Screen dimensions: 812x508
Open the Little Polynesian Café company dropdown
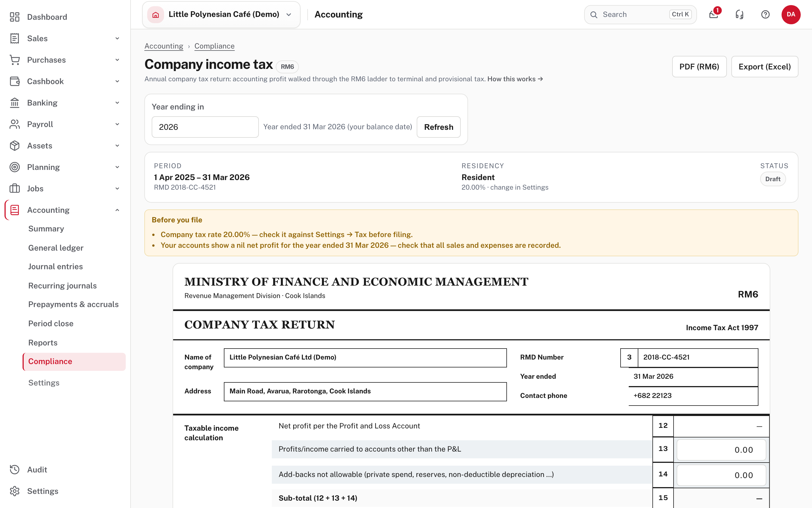pos(221,14)
